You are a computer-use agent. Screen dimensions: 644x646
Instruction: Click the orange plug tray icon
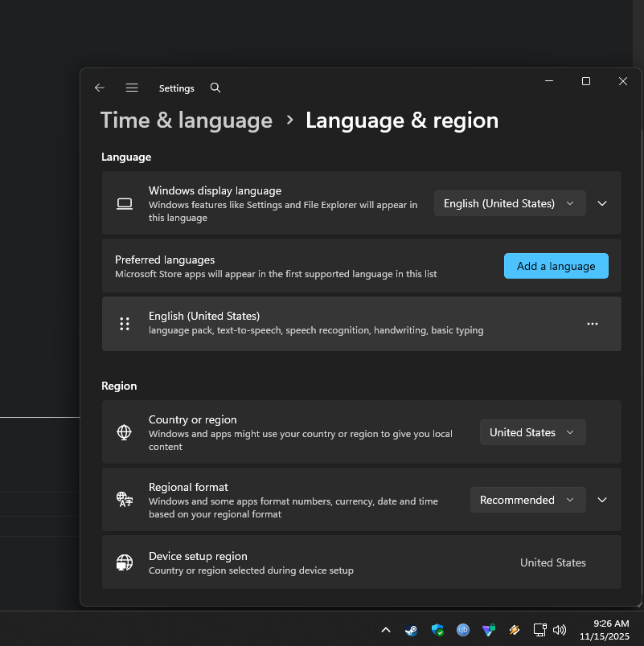(514, 630)
